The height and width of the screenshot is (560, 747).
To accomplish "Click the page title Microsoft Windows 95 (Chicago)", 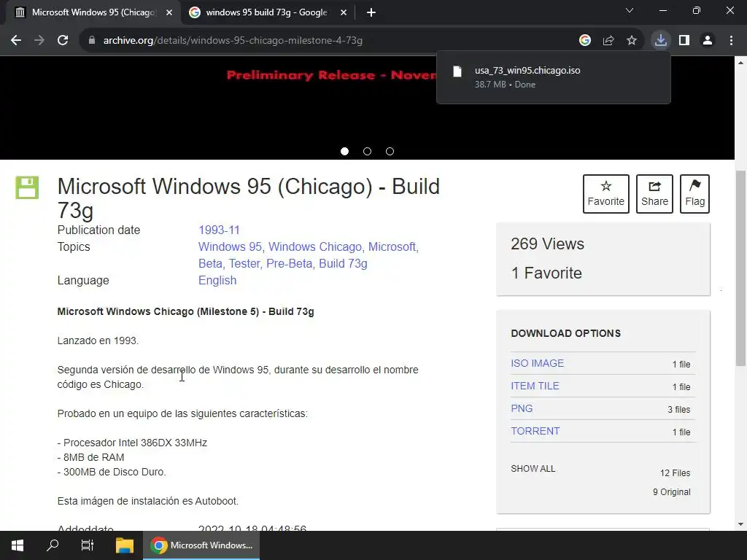I will pos(248,198).
